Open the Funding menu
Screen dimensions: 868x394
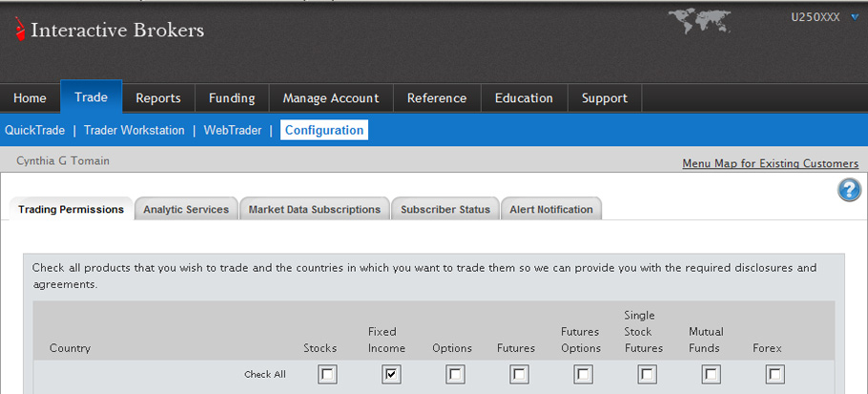tap(232, 98)
